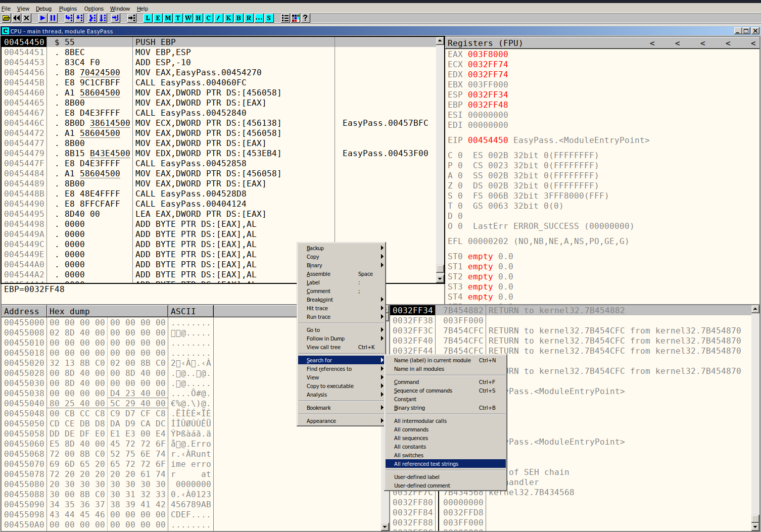Expand the Binary submenu
This screenshot has height=532, width=761.
342,265
